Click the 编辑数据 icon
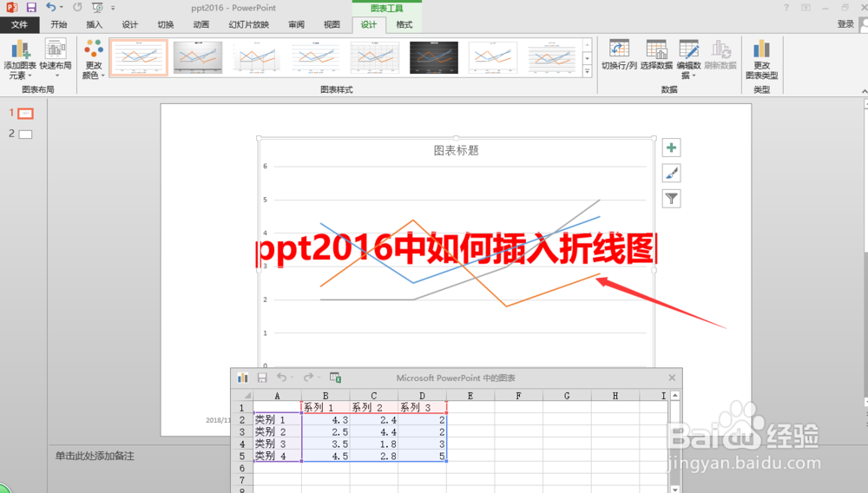The width and height of the screenshot is (868, 493). [688, 59]
